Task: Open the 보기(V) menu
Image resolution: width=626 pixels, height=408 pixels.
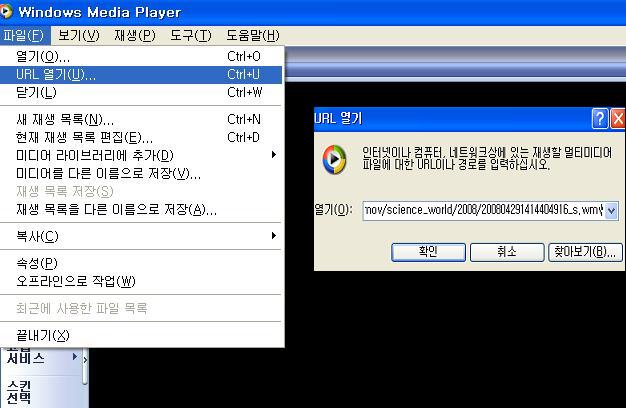Action: [79, 36]
